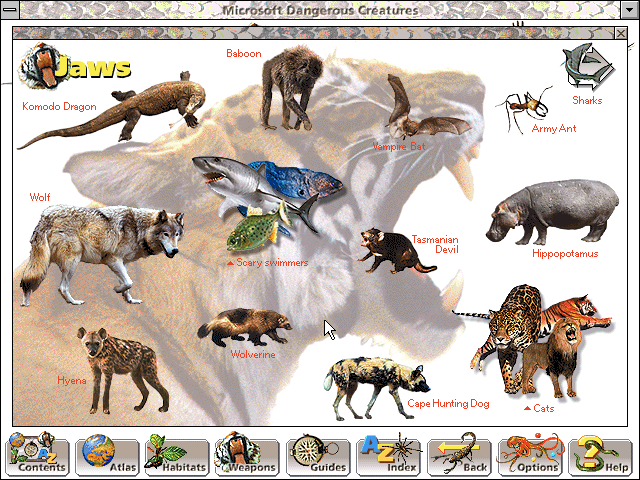The height and width of the screenshot is (480, 640).
Task: Go Back with the scorpion button
Action: 459,454
